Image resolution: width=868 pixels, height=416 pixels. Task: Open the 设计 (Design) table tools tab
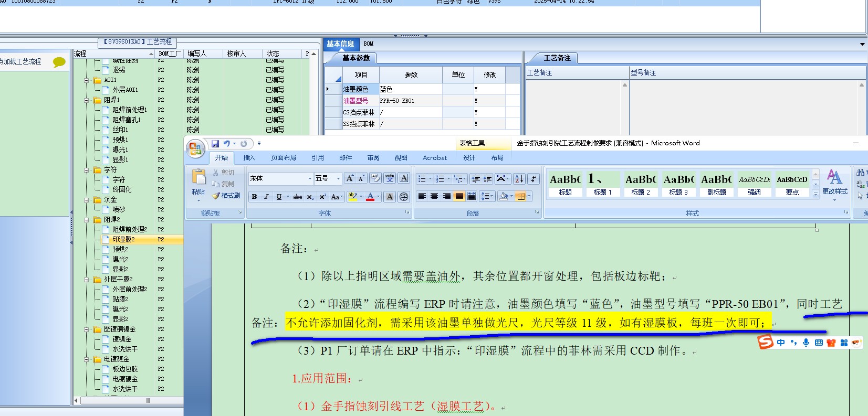pos(469,157)
